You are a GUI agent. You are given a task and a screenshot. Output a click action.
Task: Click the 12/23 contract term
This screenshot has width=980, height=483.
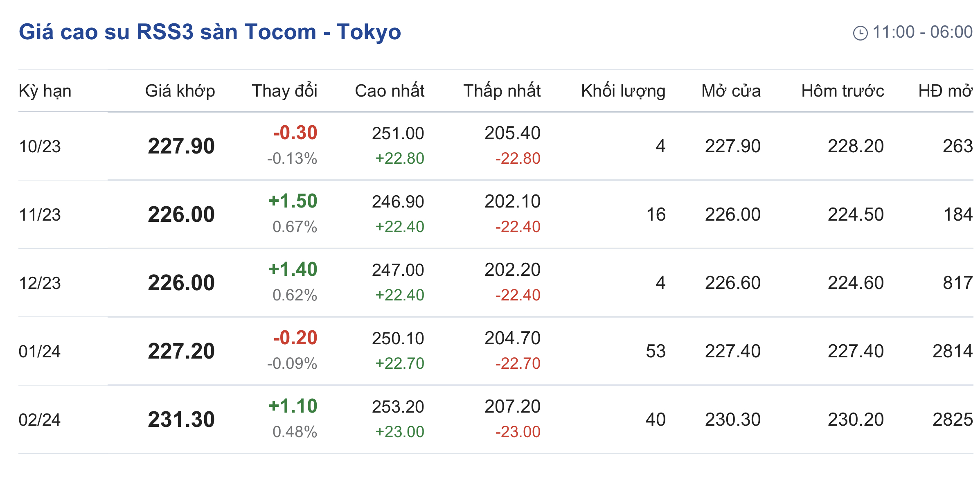(40, 283)
